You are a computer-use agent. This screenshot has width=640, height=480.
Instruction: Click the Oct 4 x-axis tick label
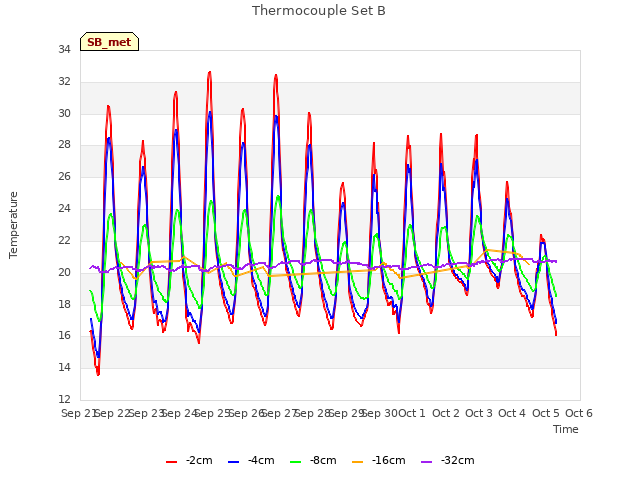[x=512, y=413]
